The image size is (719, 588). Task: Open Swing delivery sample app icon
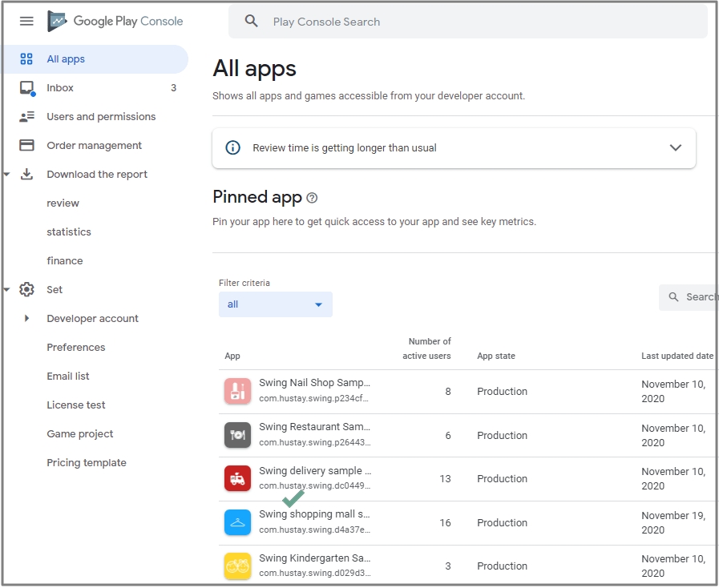click(237, 479)
